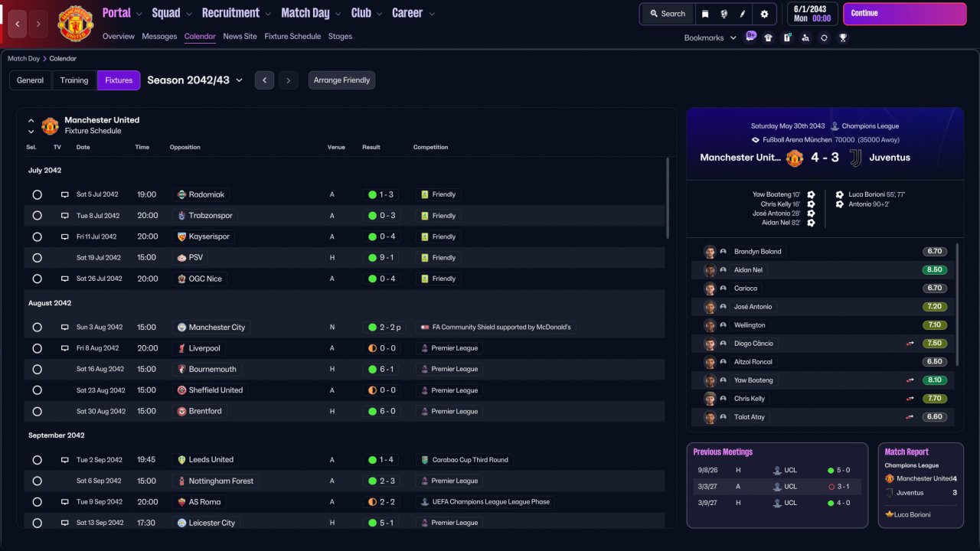Open the scouting search bookmark icon
The width and height of the screenshot is (980, 551).
tap(805, 37)
